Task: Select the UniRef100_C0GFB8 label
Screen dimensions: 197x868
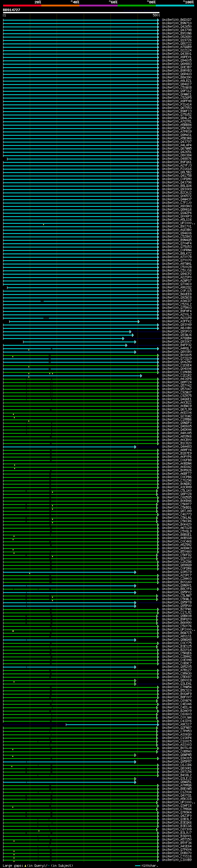Action: coord(177,460)
